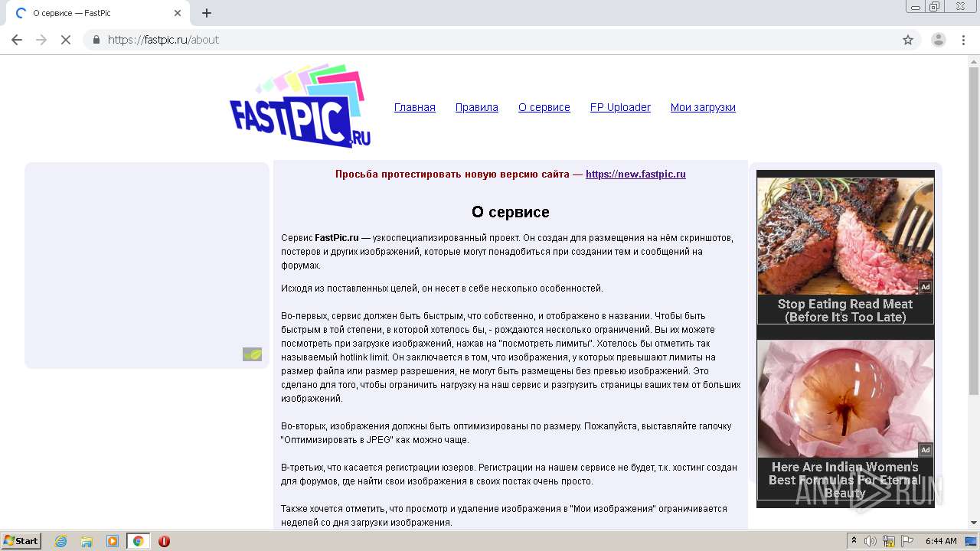The image size is (980, 551).
Task: Click the red meat ad image
Action: pyautogui.click(x=845, y=236)
